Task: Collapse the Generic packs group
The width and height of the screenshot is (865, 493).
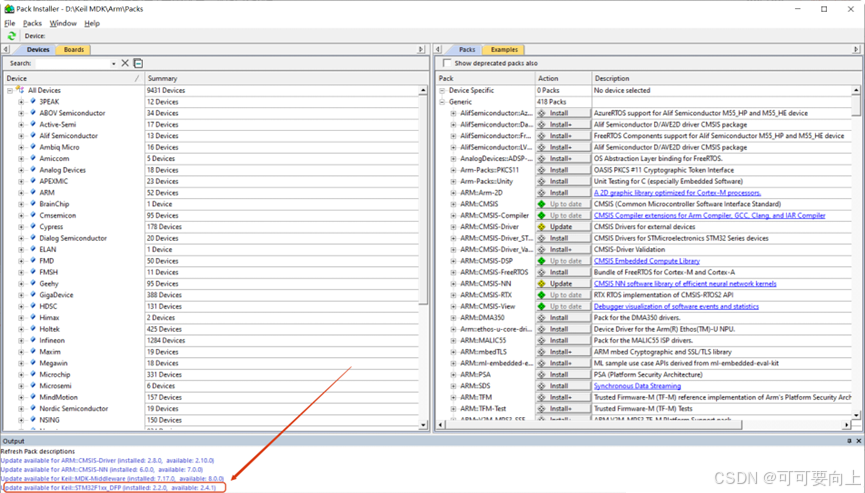Action: pos(442,101)
